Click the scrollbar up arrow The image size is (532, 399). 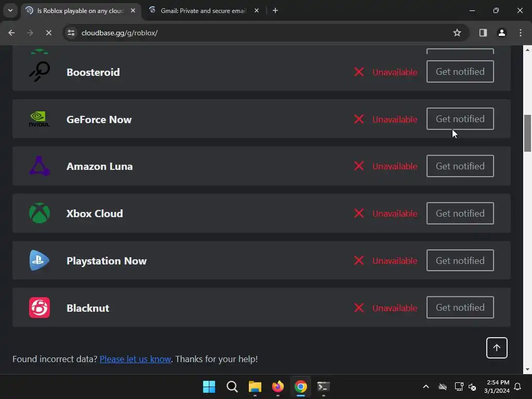coord(527,50)
